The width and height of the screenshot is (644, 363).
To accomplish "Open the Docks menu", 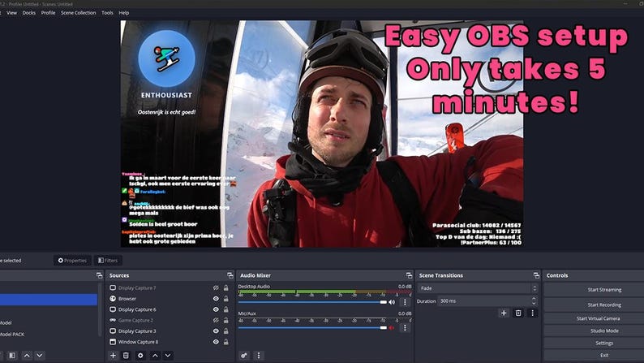I will (28, 13).
